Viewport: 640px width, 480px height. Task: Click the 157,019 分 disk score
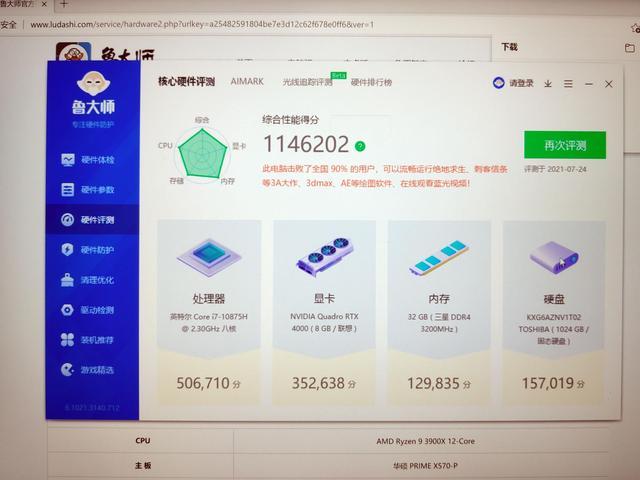click(x=553, y=384)
